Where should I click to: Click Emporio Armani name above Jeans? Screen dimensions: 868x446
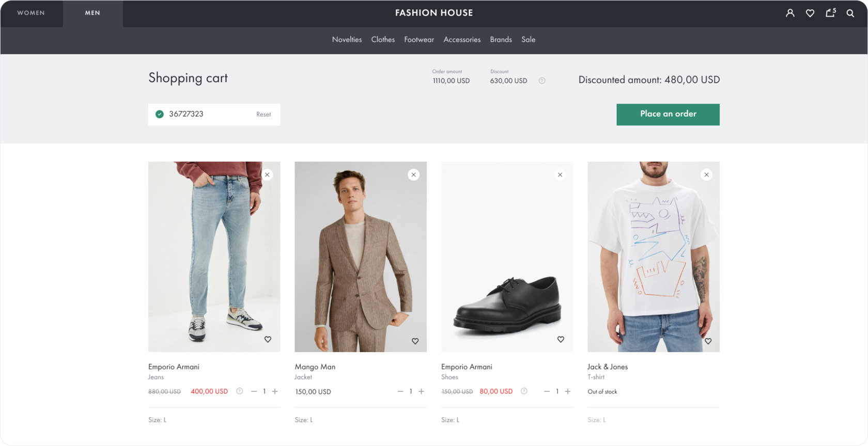pyautogui.click(x=174, y=367)
